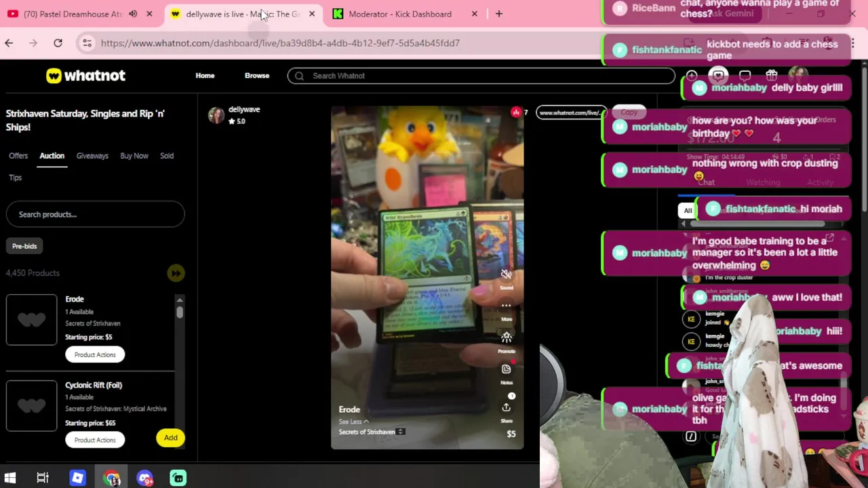
Task: Click the yellow Add button
Action: click(171, 438)
